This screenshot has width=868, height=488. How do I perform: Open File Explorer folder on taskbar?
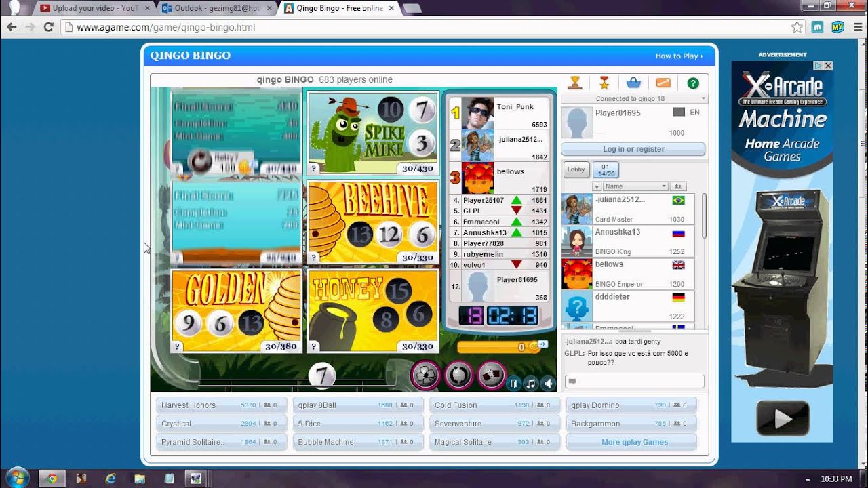pyautogui.click(x=140, y=479)
